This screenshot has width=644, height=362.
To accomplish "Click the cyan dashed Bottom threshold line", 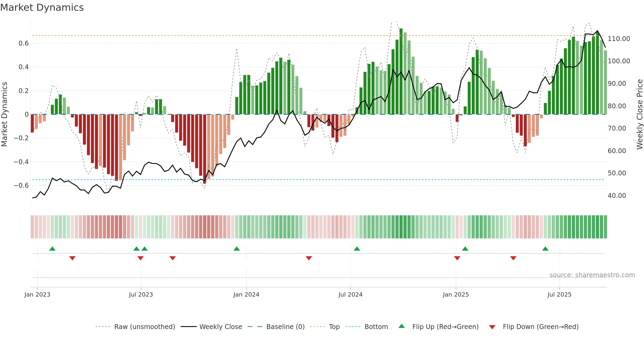I will [318, 179].
